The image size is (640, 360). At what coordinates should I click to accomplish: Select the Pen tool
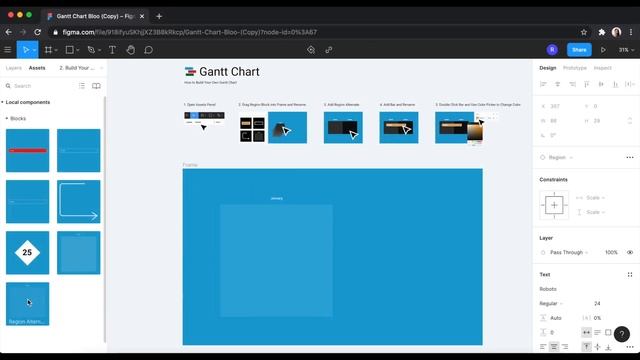pyautogui.click(x=91, y=50)
